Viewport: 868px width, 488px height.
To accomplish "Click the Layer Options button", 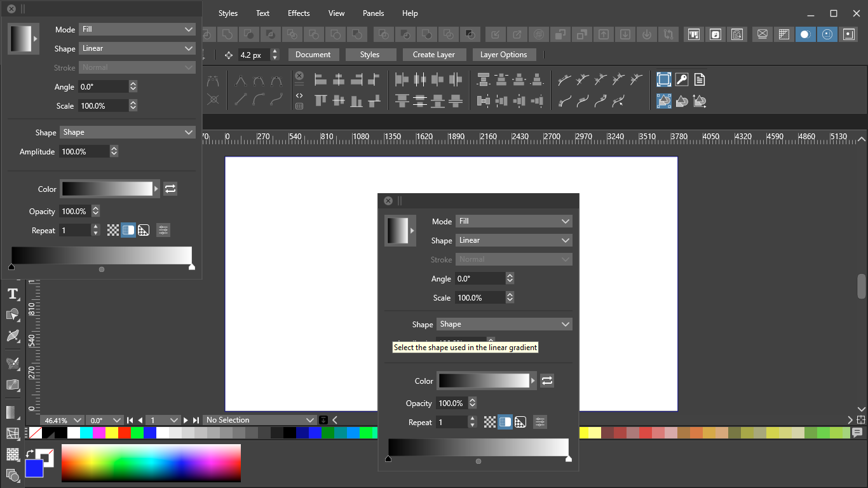I will [x=503, y=55].
